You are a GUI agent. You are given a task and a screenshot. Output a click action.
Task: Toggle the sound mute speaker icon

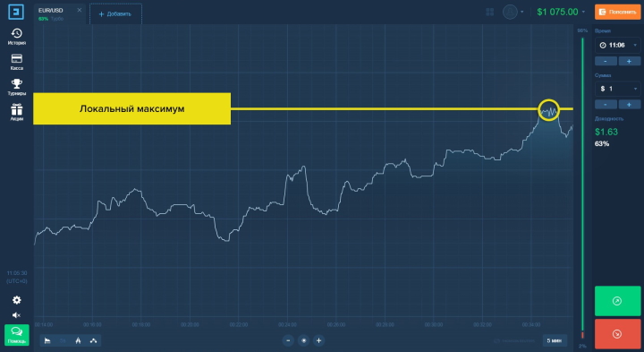pos(16,315)
